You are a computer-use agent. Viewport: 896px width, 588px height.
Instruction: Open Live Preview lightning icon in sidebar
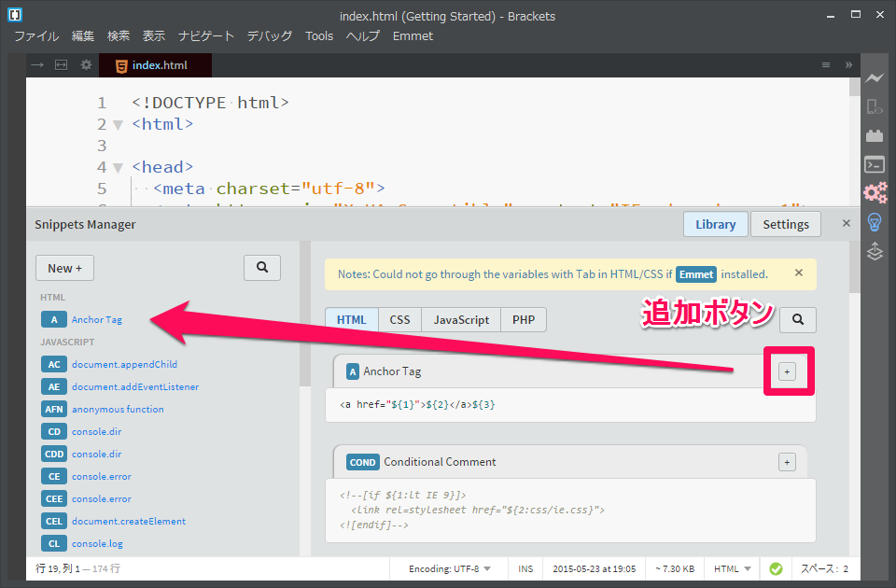(x=875, y=77)
